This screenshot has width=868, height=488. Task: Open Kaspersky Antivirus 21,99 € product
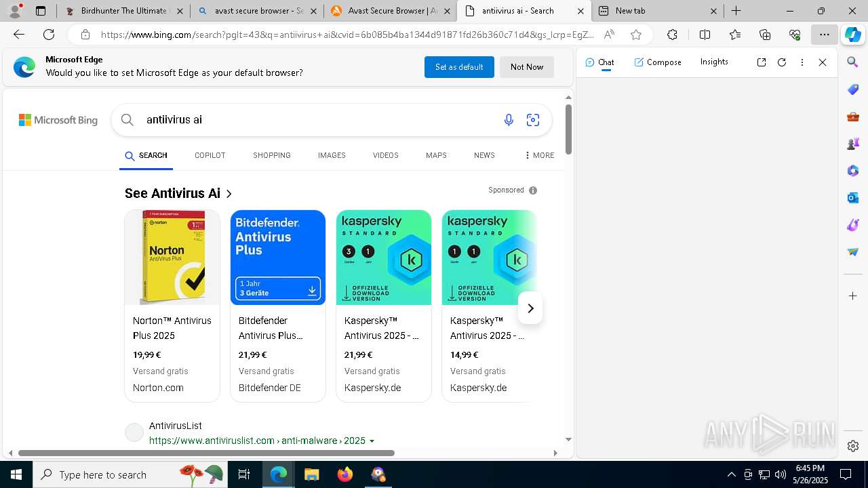(384, 306)
